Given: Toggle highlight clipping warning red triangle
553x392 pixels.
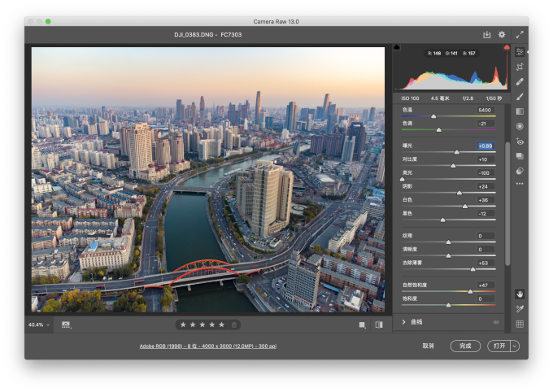Looking at the screenshot, I should coord(507,47).
